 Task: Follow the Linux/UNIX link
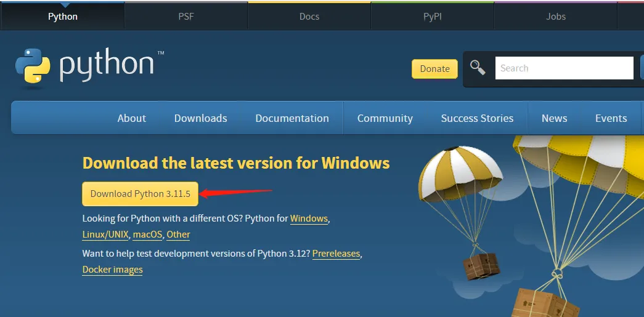(105, 235)
